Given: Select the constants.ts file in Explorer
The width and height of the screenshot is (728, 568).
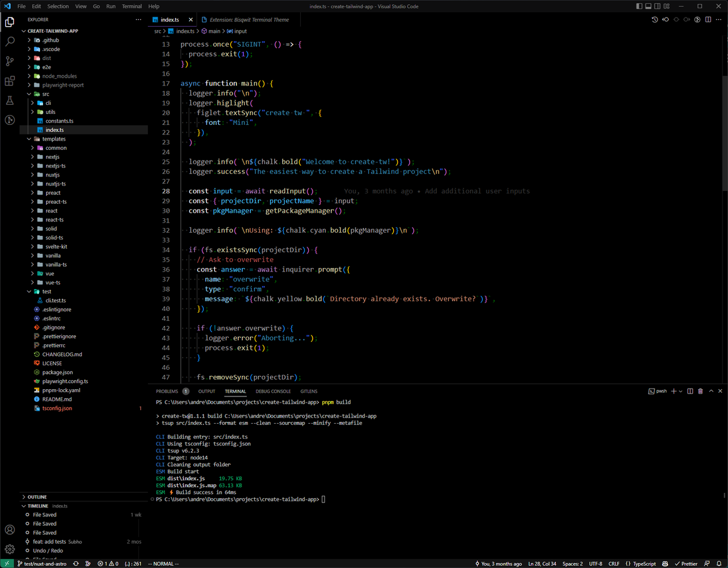Looking at the screenshot, I should (61, 121).
